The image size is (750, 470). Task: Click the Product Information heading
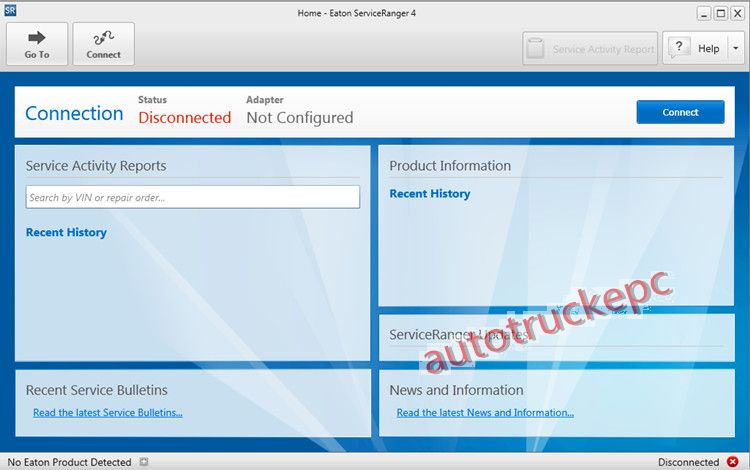pos(450,166)
